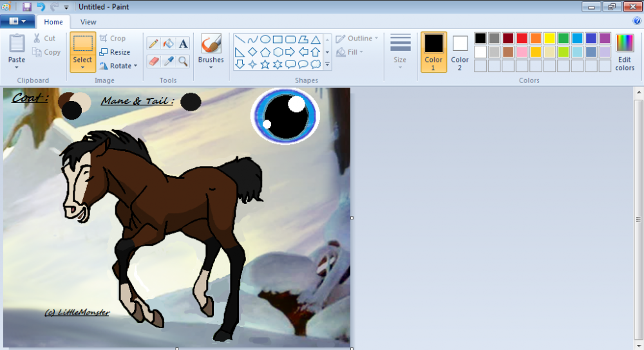Select the Hexagon shape
644x350 pixels.
[x=278, y=52]
